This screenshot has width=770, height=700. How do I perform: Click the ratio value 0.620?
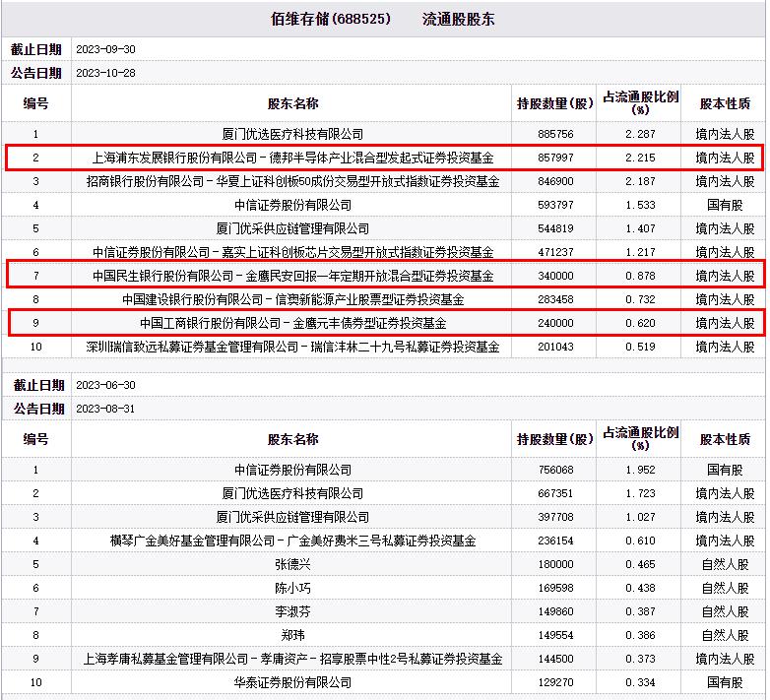640,323
